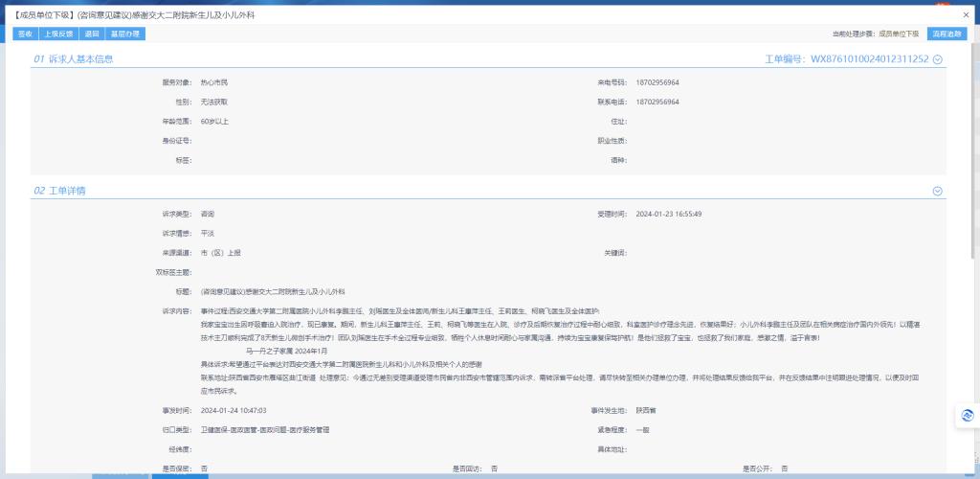This screenshot has width=980, height=479.
Task: Click the 受理时间 timestamp value
Action: point(669,214)
